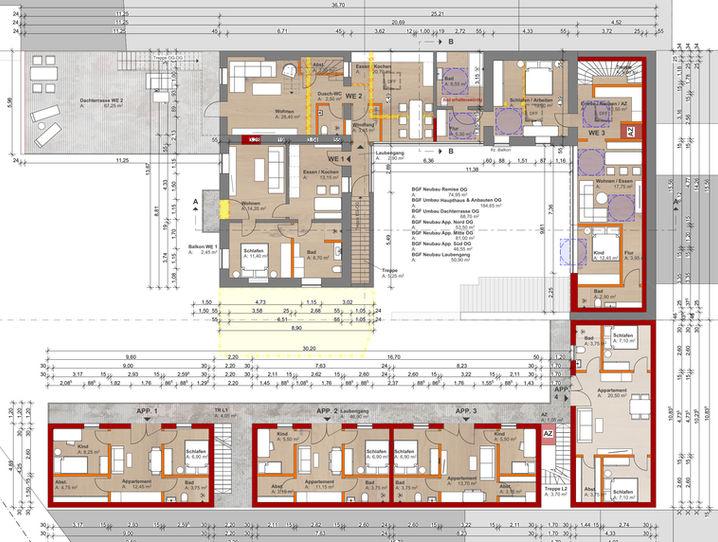
Task: Click the red 'AZ' box inside WE 3
Action: (631, 132)
